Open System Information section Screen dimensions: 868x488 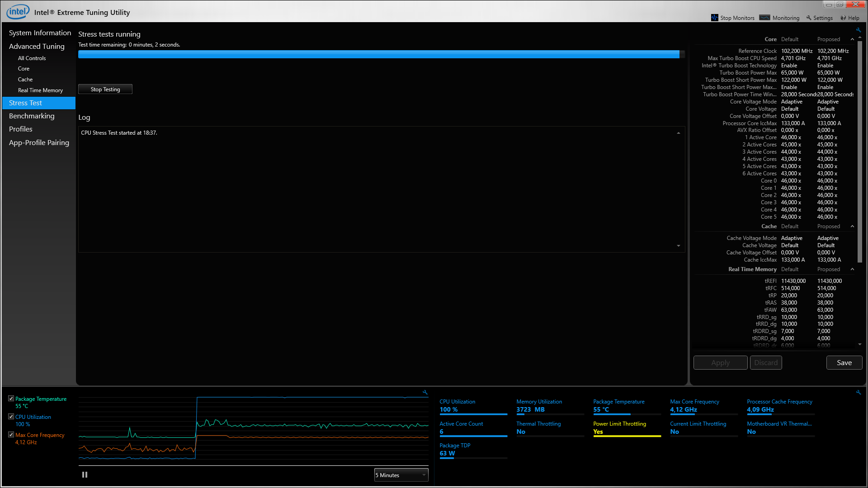pyautogui.click(x=40, y=33)
